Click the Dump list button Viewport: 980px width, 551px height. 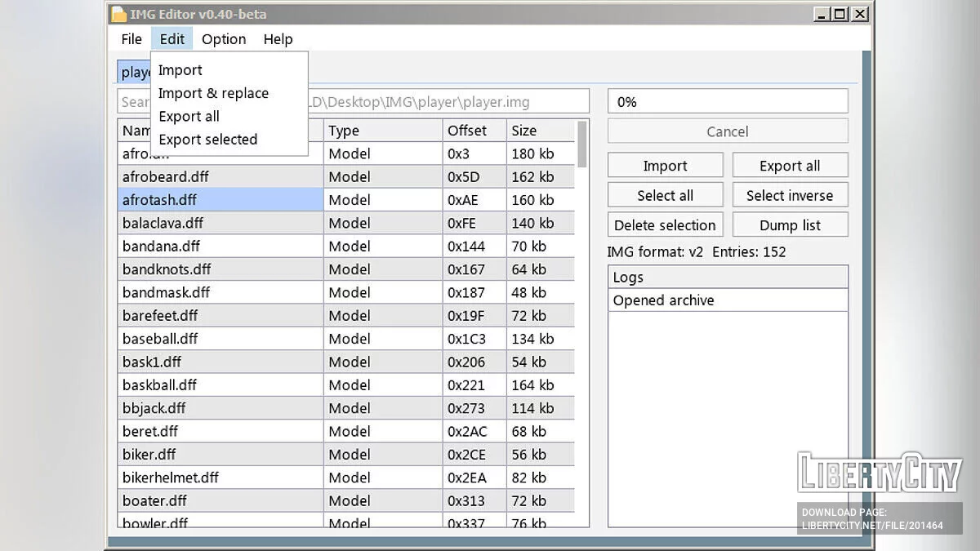click(x=789, y=225)
